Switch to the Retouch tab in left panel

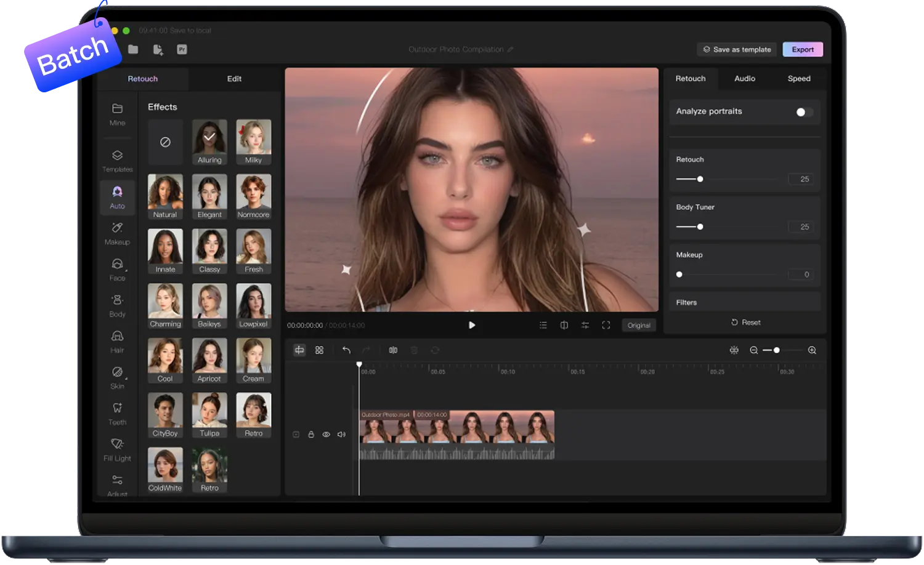pos(143,79)
